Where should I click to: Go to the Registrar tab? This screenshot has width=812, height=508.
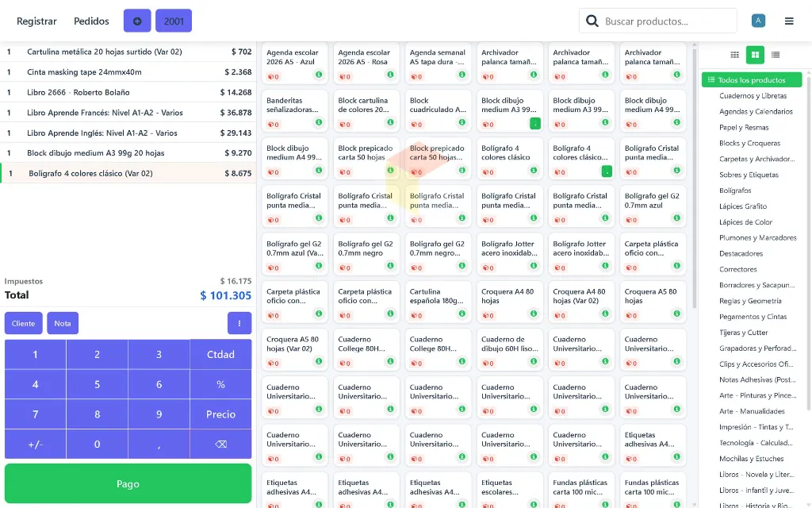point(36,21)
